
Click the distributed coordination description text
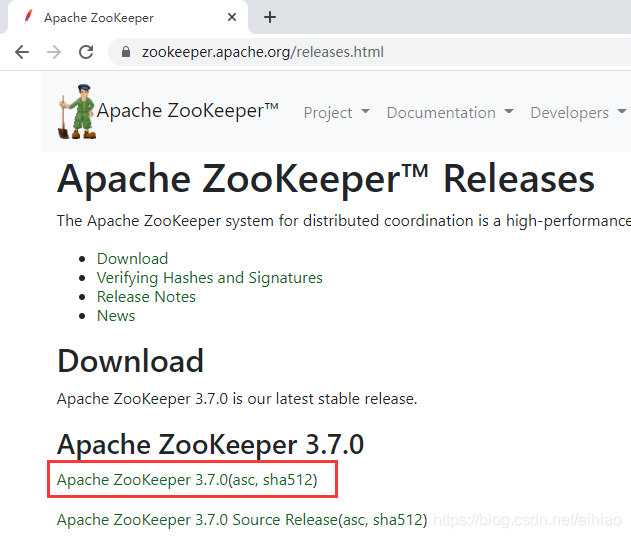pyautogui.click(x=344, y=221)
